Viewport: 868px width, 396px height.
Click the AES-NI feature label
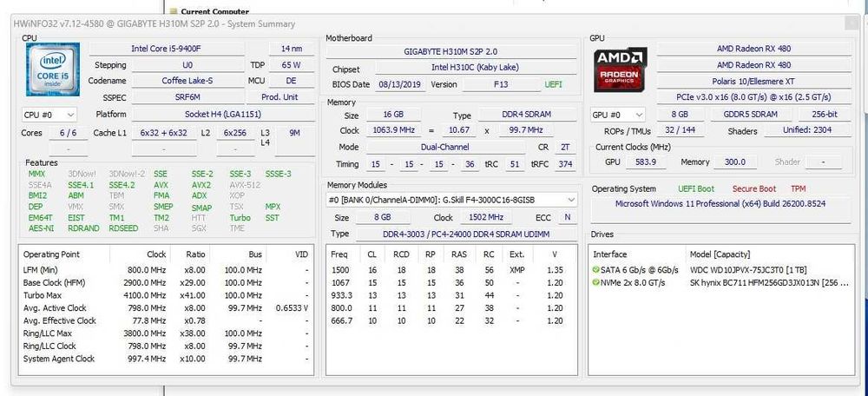pyautogui.click(x=41, y=228)
